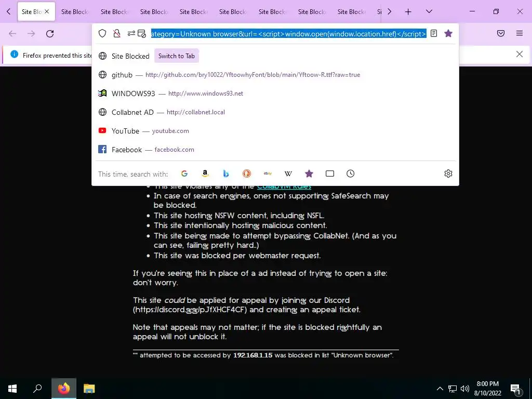Select the github suggestion row
The width and height of the screenshot is (532, 399).
coord(275,75)
